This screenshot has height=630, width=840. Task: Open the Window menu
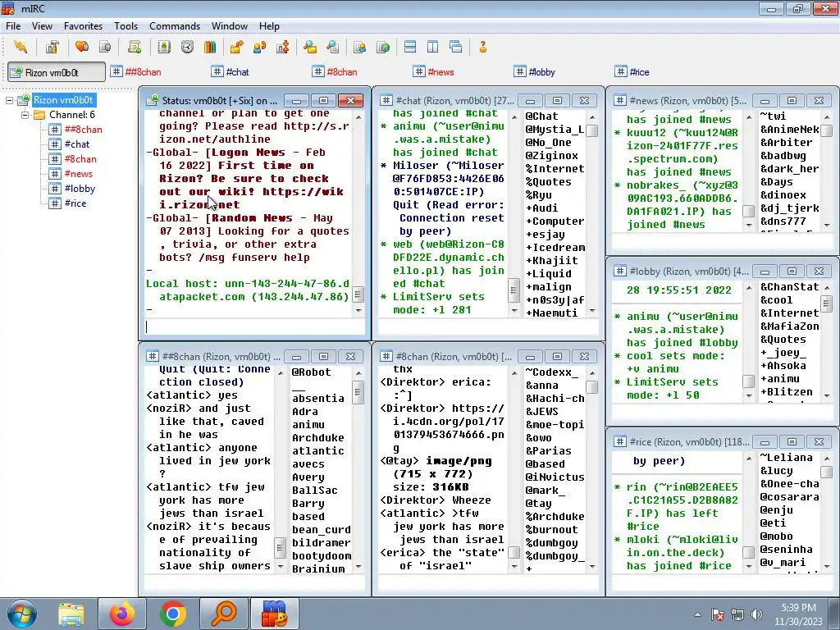pos(230,26)
